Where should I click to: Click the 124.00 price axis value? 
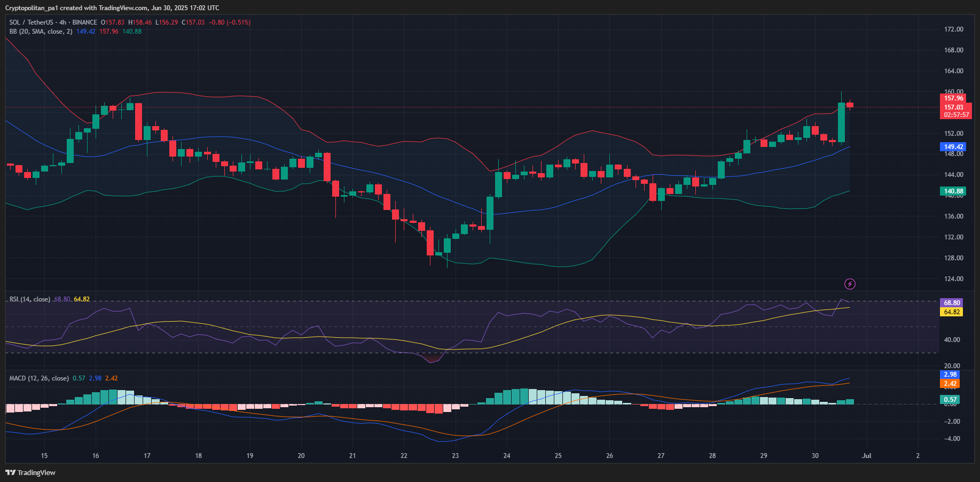click(x=954, y=279)
